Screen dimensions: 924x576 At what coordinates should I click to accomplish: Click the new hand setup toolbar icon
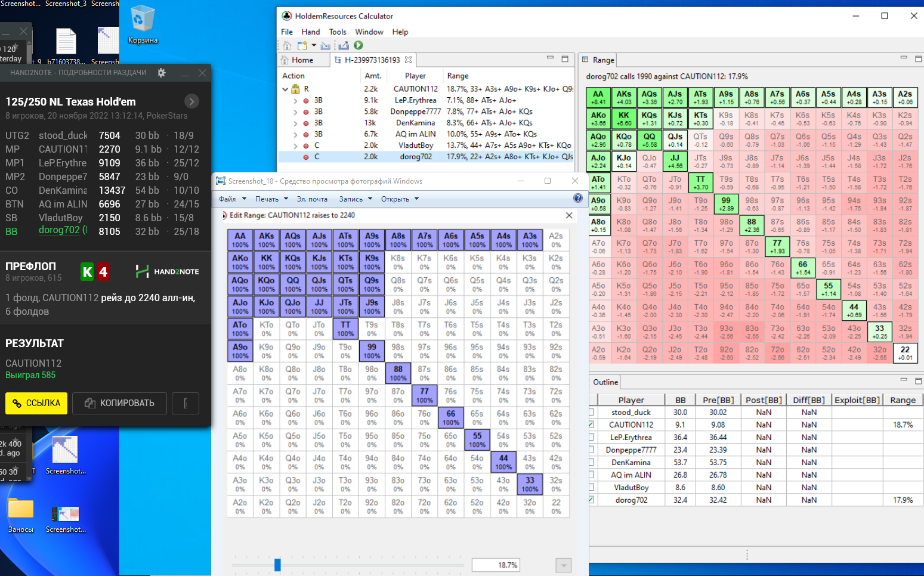(x=302, y=45)
